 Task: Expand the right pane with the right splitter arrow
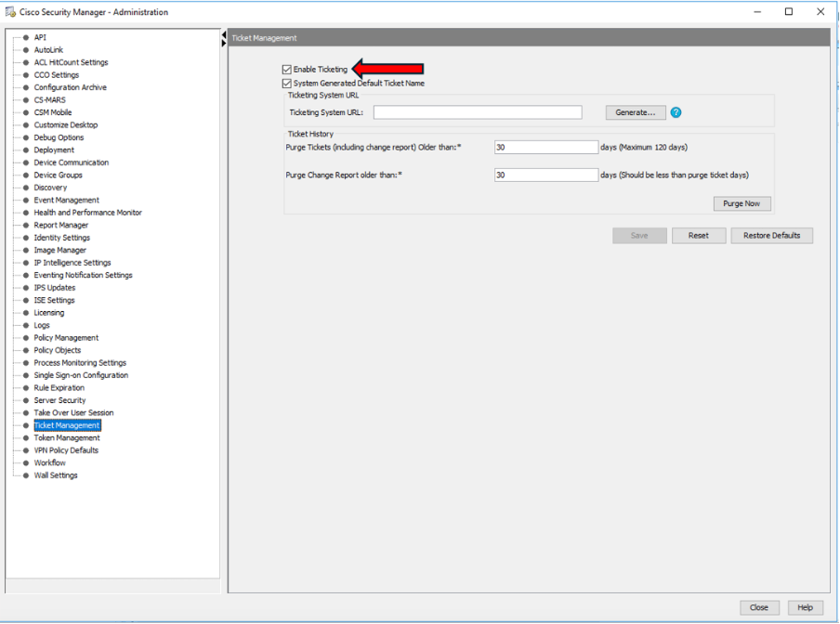[x=223, y=43]
